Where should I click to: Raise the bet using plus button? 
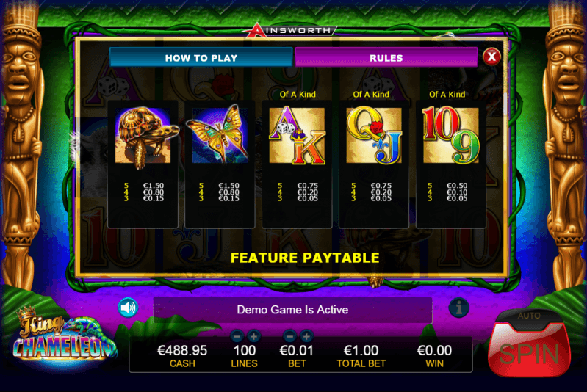point(306,337)
